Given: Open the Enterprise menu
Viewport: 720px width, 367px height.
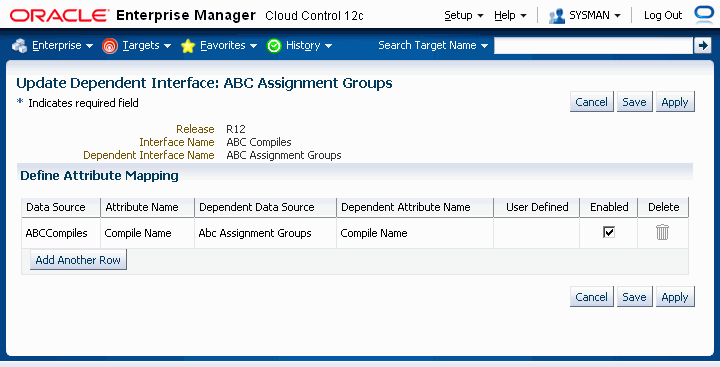Looking at the screenshot, I should click(62, 45).
